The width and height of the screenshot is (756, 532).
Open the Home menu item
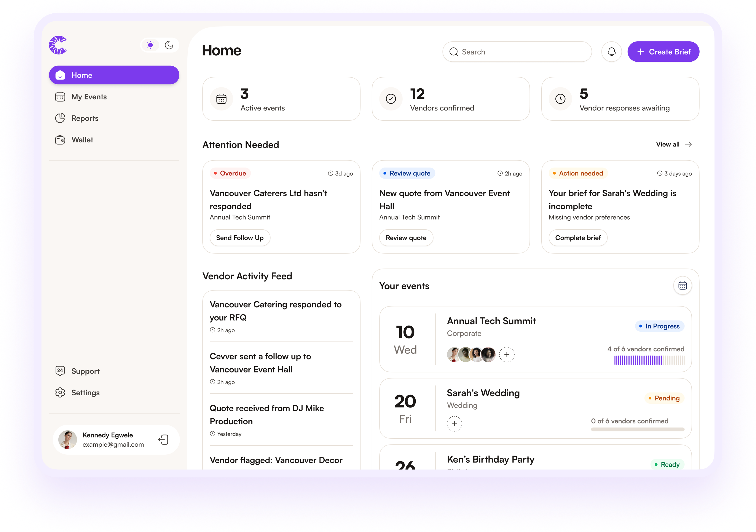(114, 75)
